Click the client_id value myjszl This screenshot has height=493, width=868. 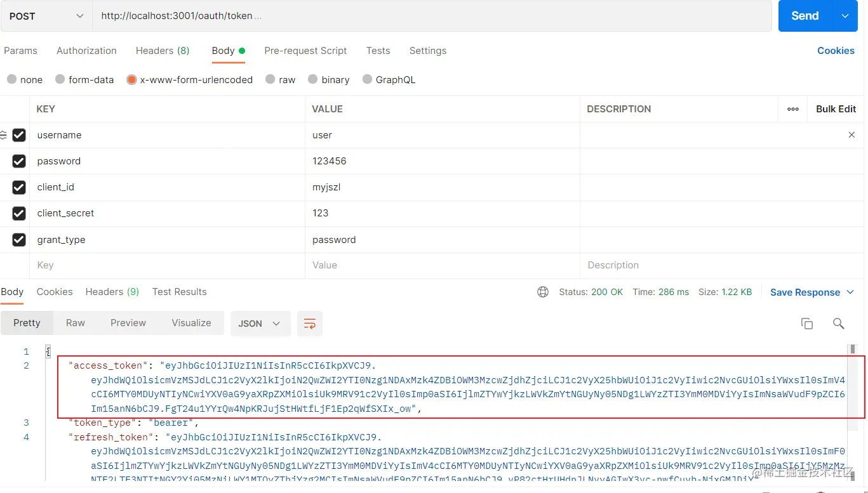pyautogui.click(x=443, y=187)
